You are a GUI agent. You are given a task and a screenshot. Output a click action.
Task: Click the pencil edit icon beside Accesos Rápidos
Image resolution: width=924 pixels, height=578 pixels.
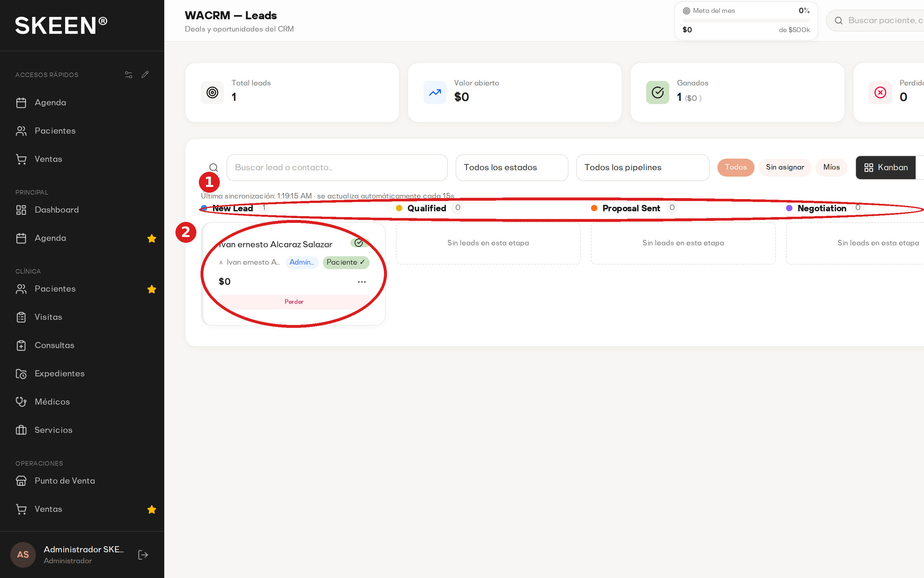145,74
